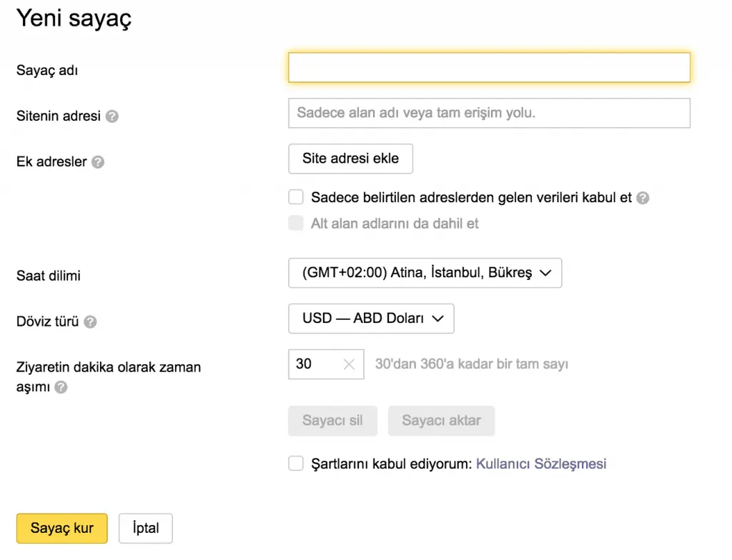Image resolution: width=732 pixels, height=560 pixels.
Task: Open the USD — ABD Doları currency dropdown
Action: pyautogui.click(x=371, y=319)
